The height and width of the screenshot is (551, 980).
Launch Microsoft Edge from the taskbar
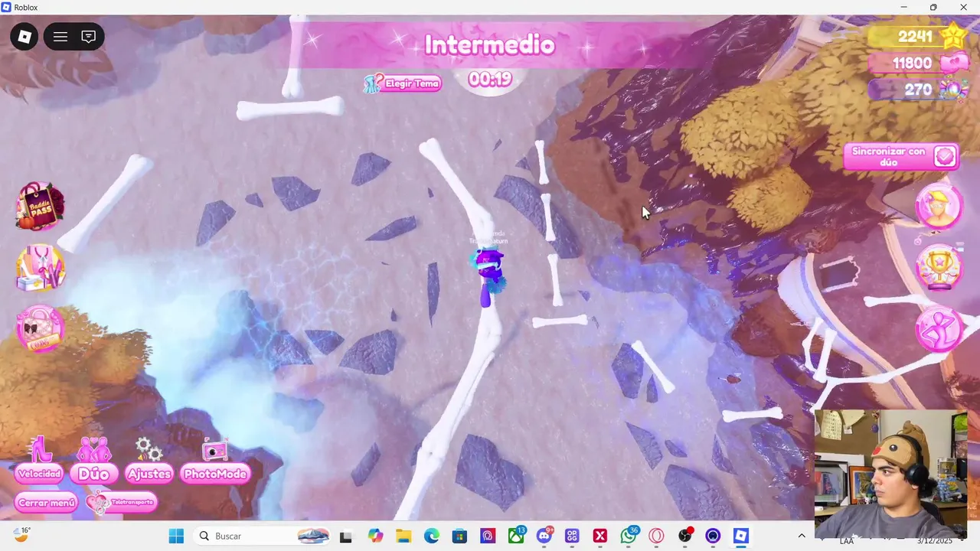(431, 536)
